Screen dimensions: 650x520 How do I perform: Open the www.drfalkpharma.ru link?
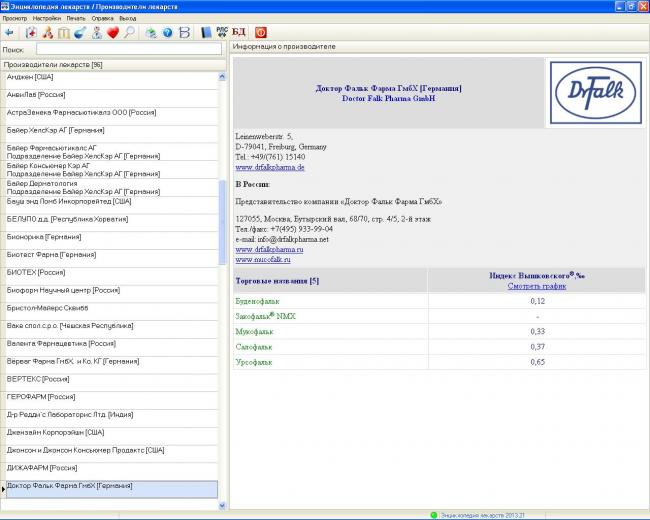click(269, 249)
